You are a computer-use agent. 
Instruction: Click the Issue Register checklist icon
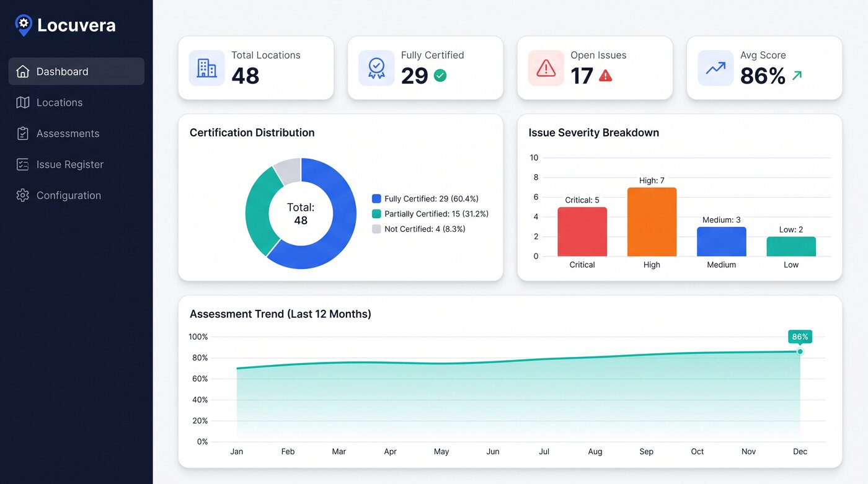click(23, 164)
